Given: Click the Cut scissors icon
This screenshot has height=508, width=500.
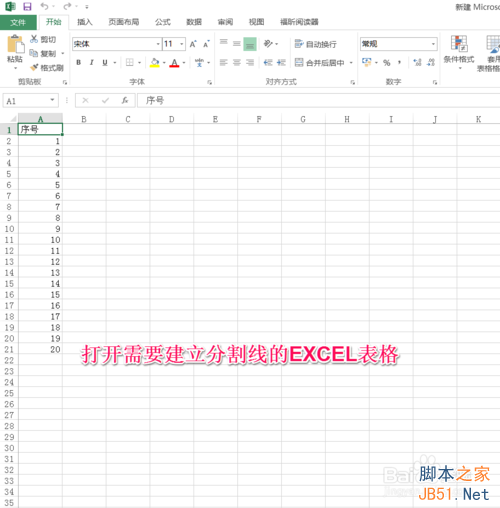Looking at the screenshot, I should 34,39.
